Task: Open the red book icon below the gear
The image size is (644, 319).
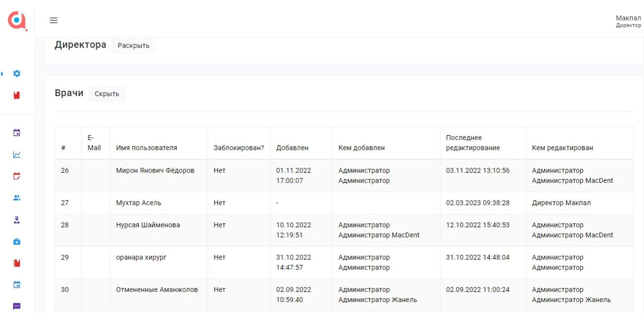Action: pos(17,95)
